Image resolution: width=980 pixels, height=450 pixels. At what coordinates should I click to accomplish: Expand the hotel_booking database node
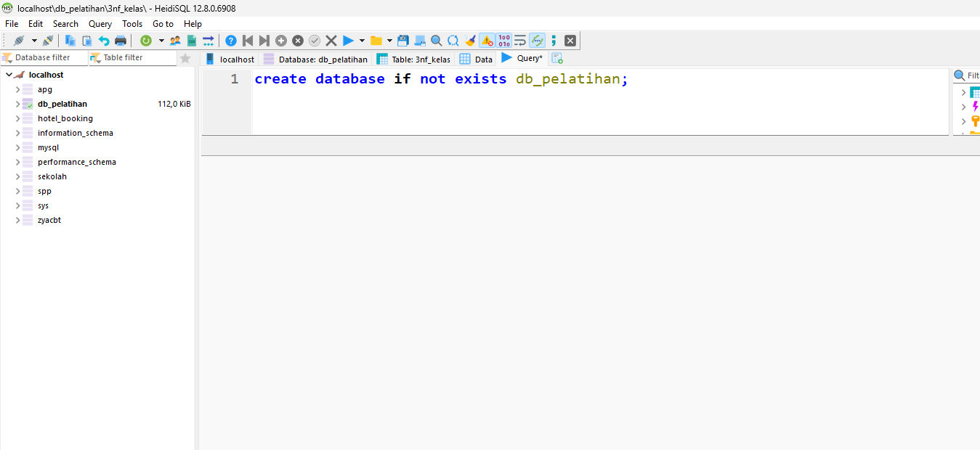17,118
